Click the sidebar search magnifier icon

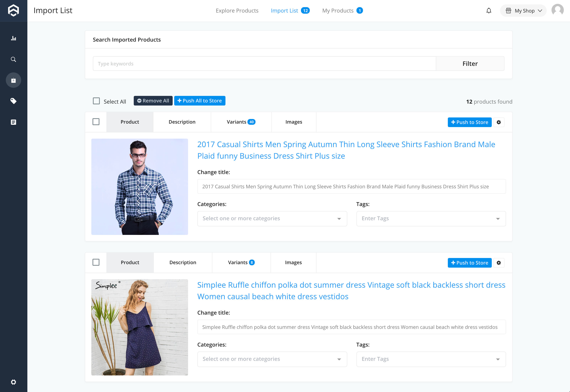(x=13, y=59)
